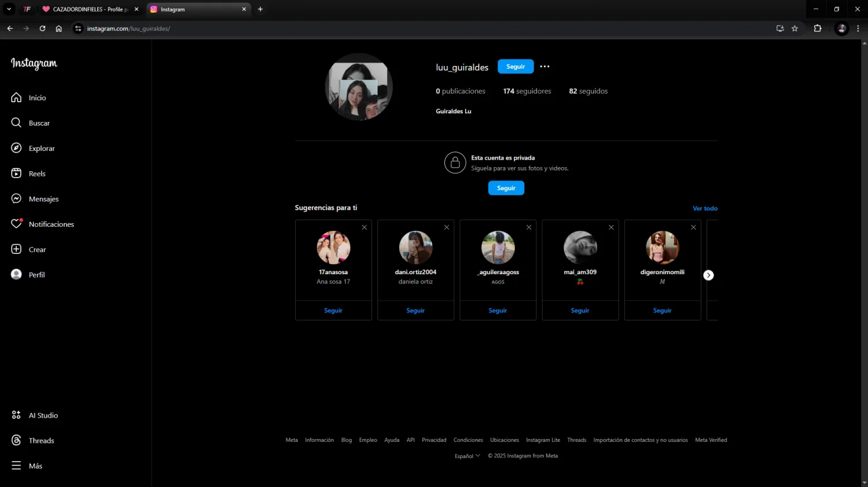
Task: Click the dani.ortiz2004 username text
Action: point(415,272)
